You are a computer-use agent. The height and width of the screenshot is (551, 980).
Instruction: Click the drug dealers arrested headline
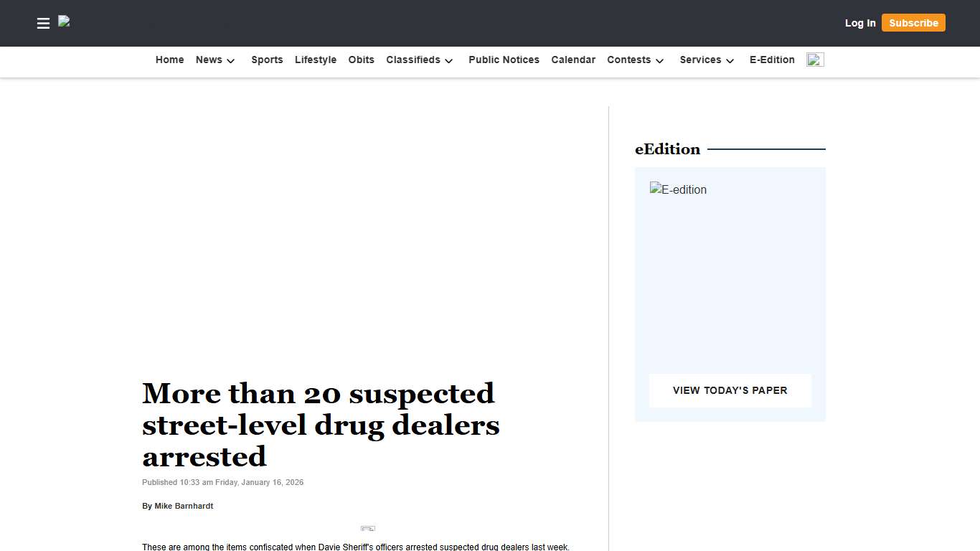tap(320, 425)
